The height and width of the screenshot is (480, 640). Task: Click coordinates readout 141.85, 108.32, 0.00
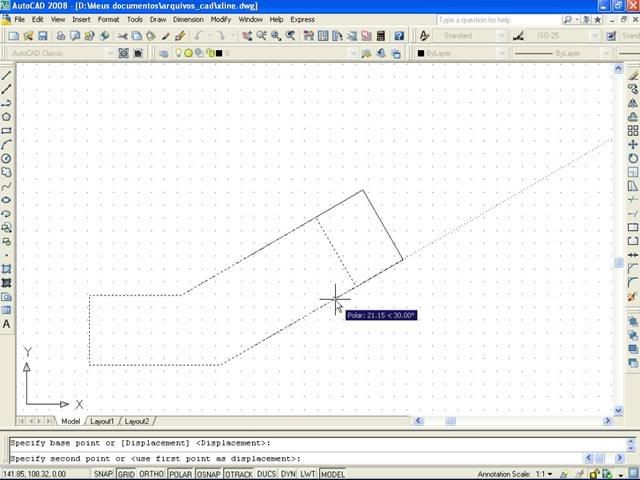coord(34,474)
